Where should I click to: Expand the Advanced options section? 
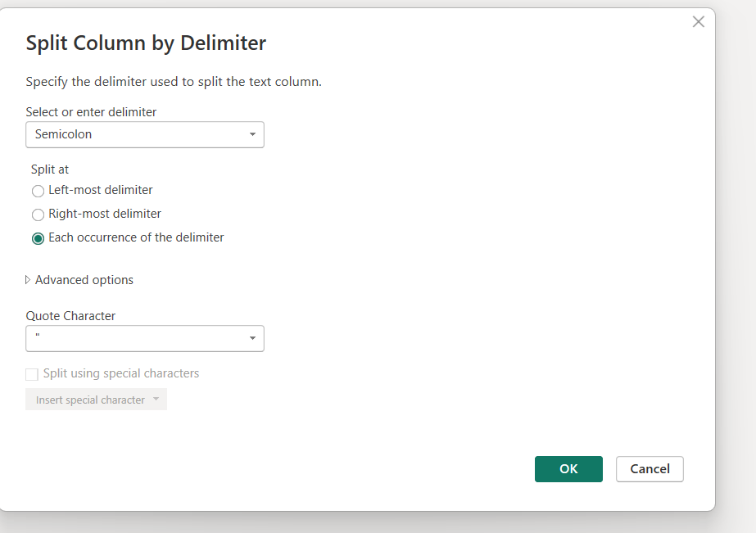tap(79, 280)
